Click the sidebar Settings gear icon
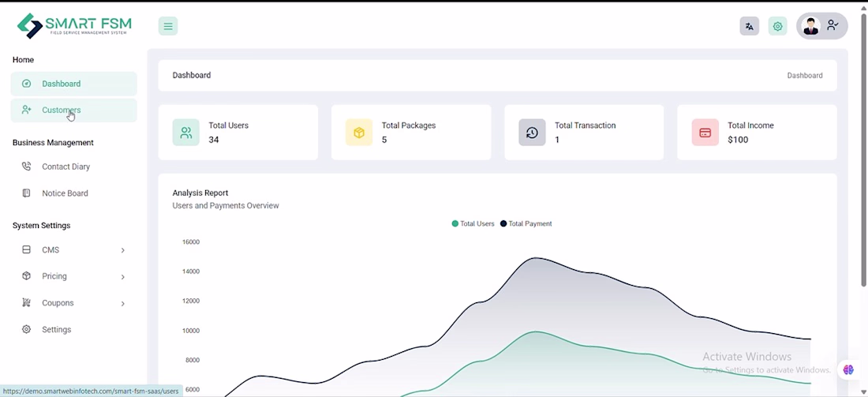 click(x=26, y=329)
